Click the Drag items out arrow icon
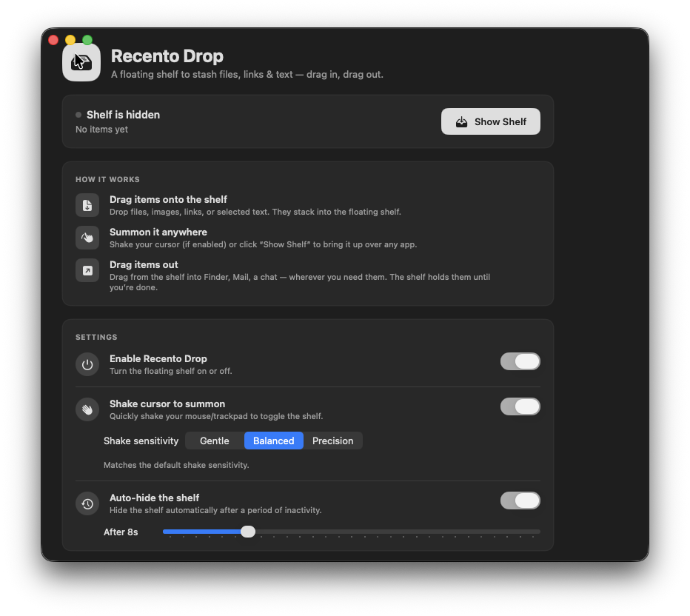The image size is (690, 616). point(87,270)
